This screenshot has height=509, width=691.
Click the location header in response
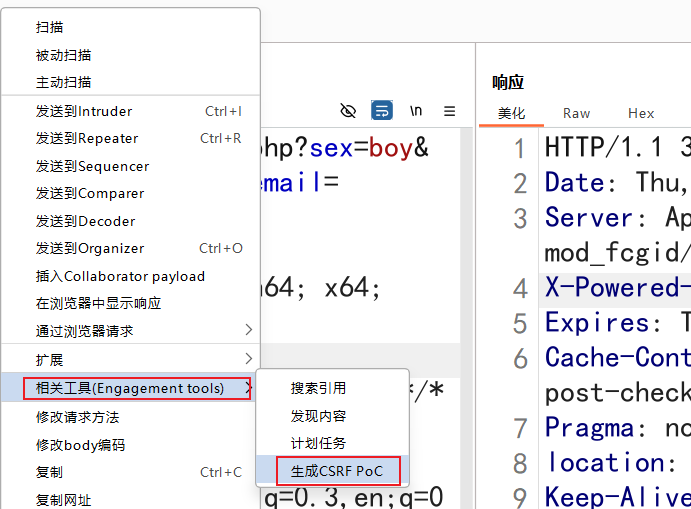(606, 463)
